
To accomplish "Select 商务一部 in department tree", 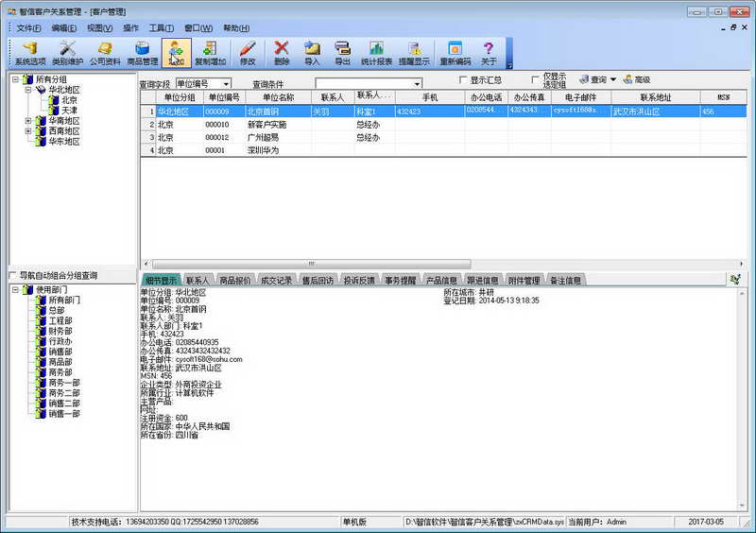I will click(x=64, y=383).
